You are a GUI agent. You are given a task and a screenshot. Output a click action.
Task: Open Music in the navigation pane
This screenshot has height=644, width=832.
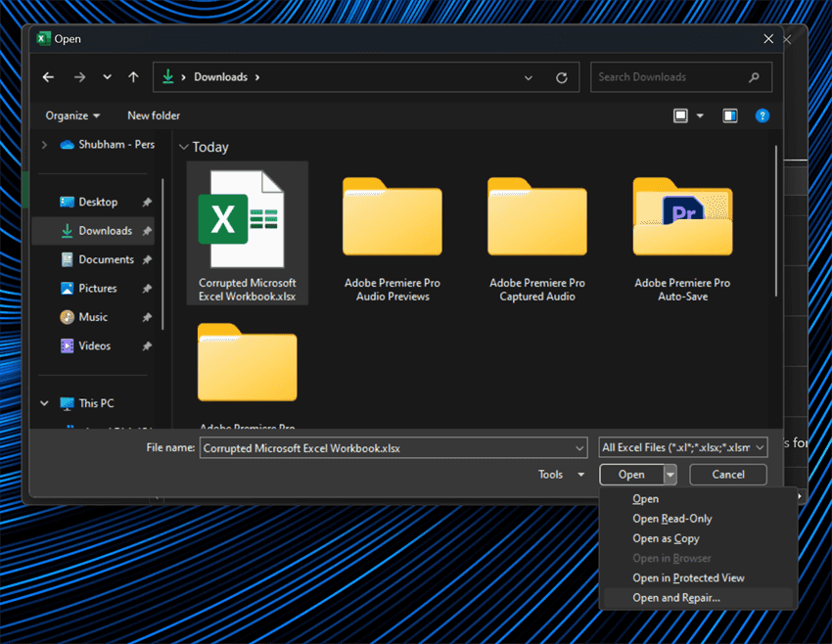(83, 317)
